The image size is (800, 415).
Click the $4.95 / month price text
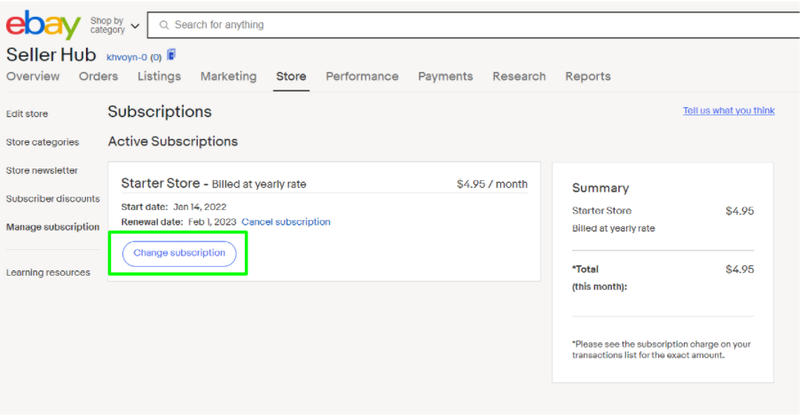coord(492,184)
